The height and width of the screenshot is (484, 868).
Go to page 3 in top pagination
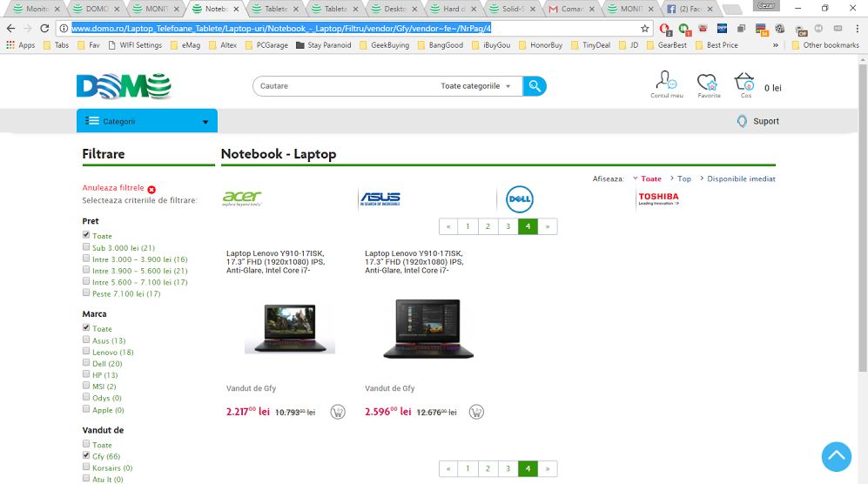pyautogui.click(x=508, y=226)
